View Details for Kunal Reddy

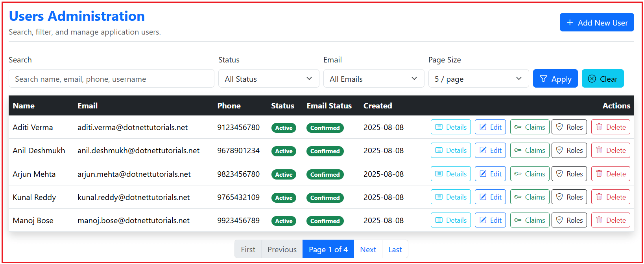451,197
